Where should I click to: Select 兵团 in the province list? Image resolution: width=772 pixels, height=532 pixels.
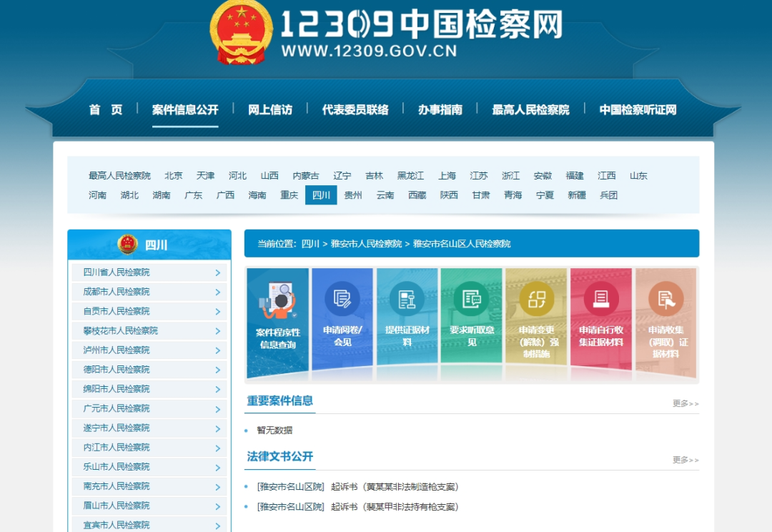click(x=608, y=195)
